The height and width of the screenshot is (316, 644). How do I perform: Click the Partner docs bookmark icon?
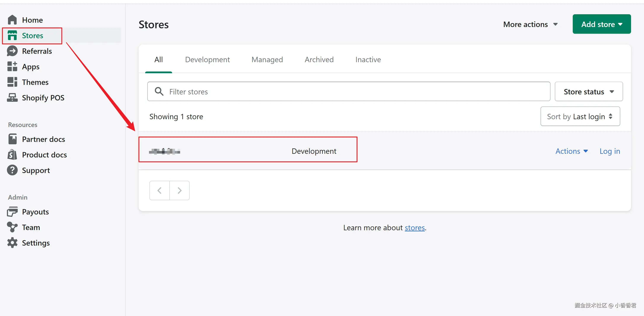coord(12,139)
